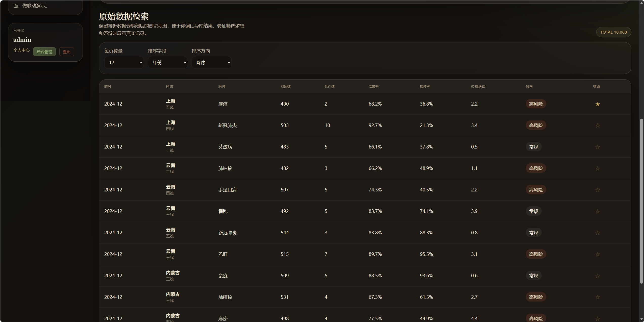Star the Shanghai COVID-19 row with 503 cases
The image size is (644, 322).
(597, 126)
